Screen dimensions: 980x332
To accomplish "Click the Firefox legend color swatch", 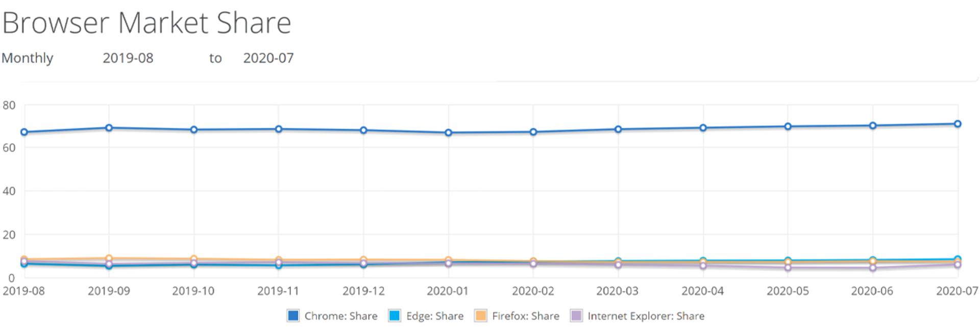I will tap(480, 316).
